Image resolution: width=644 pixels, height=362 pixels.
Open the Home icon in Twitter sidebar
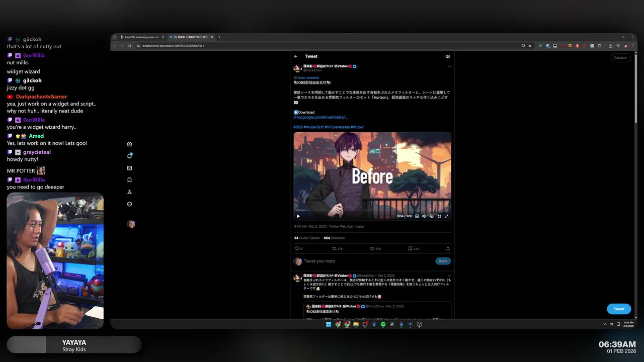129,144
